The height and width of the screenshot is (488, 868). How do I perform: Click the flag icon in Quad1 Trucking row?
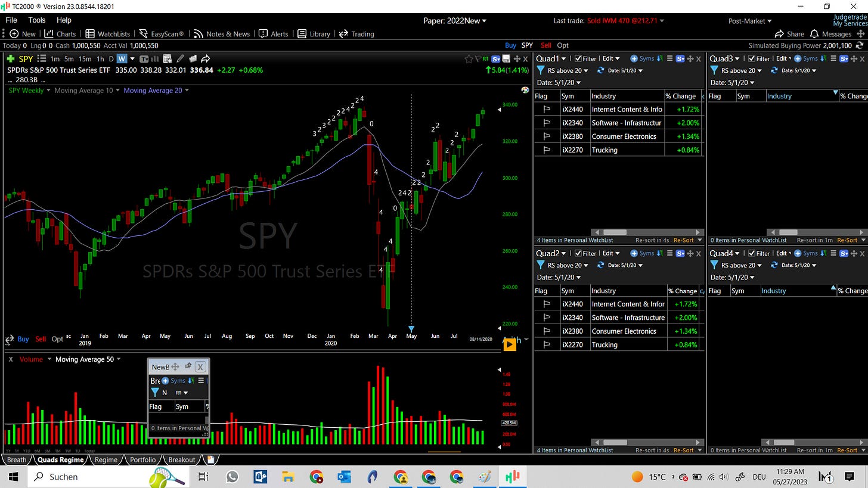(546, 150)
